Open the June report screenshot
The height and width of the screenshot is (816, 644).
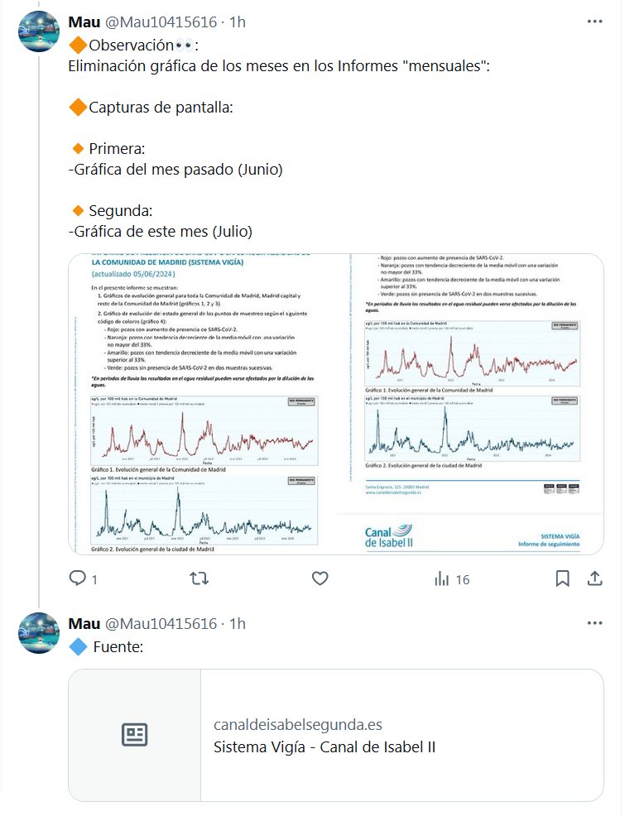[202, 403]
